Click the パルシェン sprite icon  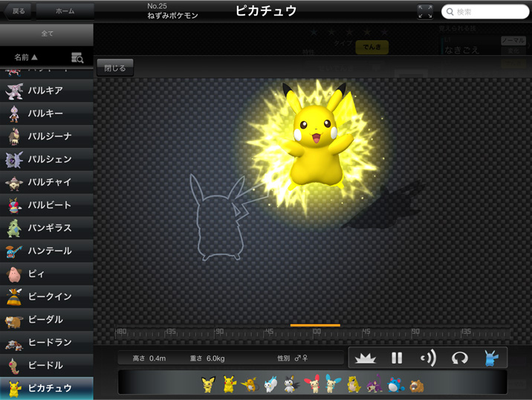tap(14, 160)
